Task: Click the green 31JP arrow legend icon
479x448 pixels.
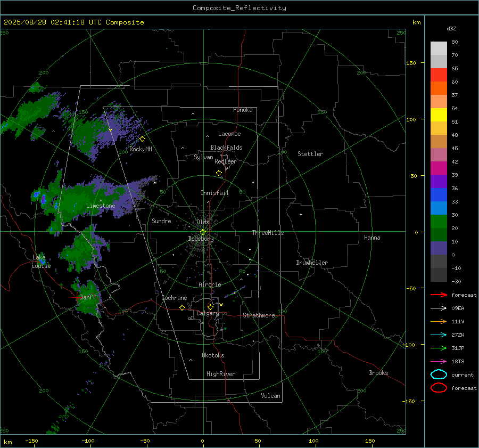Action: coord(439,348)
